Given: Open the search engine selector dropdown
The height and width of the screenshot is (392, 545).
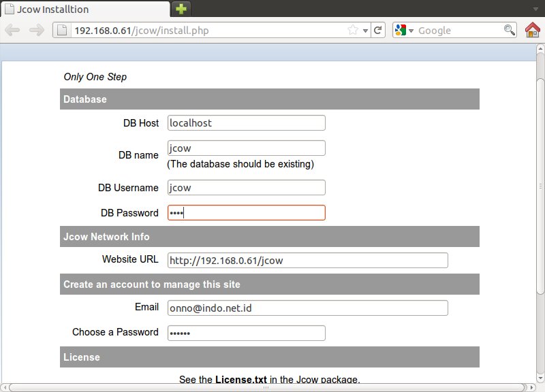Looking at the screenshot, I should tap(411, 31).
